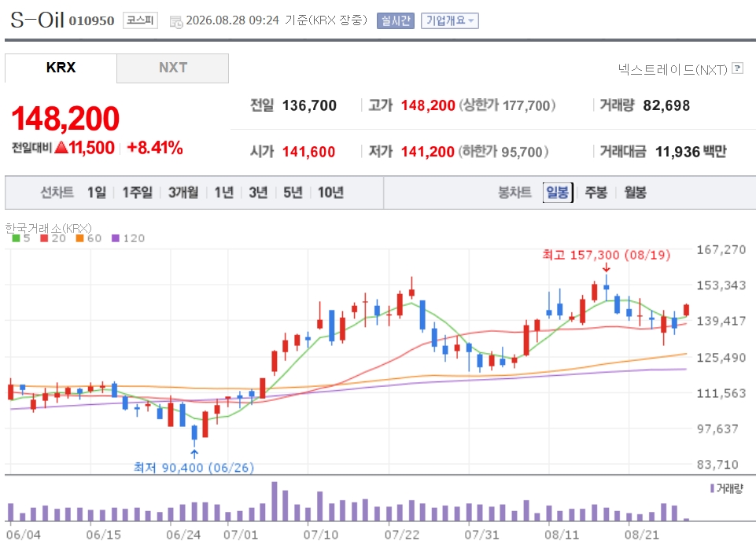Click the purple 120-day moving average swatch
756x552 pixels.
pos(115,238)
